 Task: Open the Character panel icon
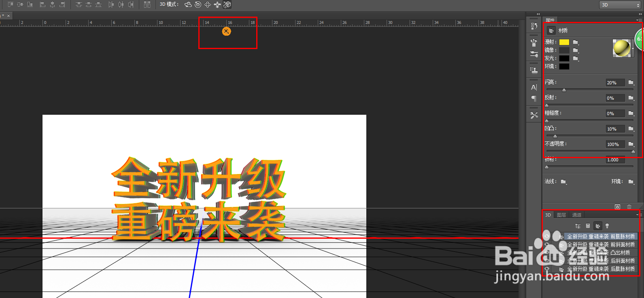[x=534, y=87]
